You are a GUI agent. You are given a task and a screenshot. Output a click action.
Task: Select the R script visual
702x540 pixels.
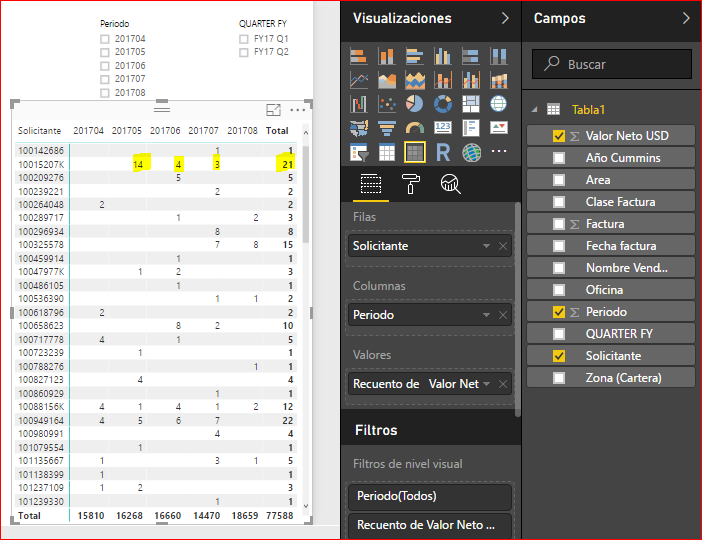(x=443, y=152)
